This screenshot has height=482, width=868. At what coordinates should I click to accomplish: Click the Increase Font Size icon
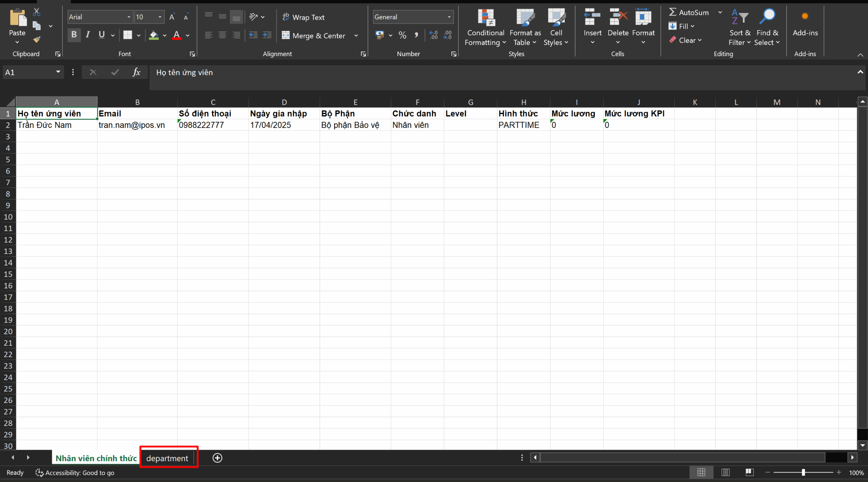172,17
